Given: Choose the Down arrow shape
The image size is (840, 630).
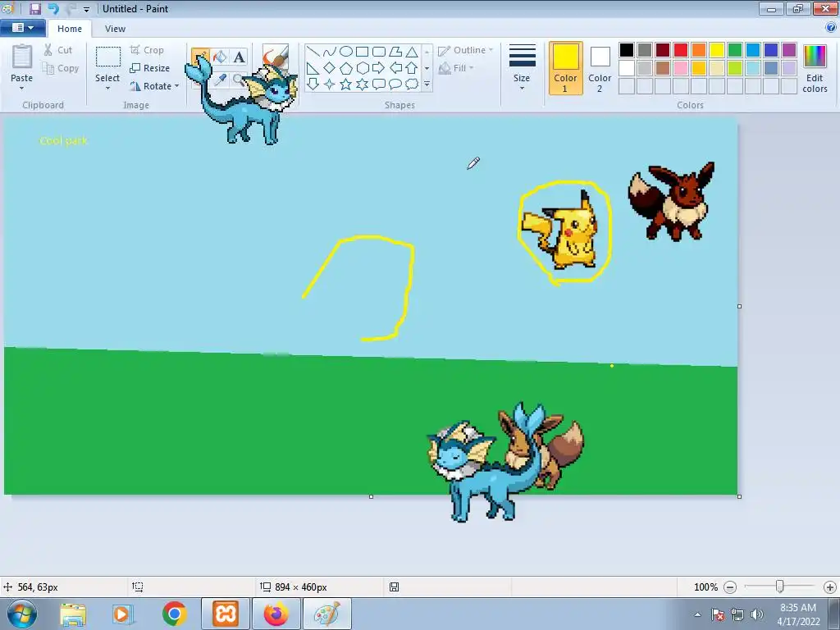Looking at the screenshot, I should [313, 84].
